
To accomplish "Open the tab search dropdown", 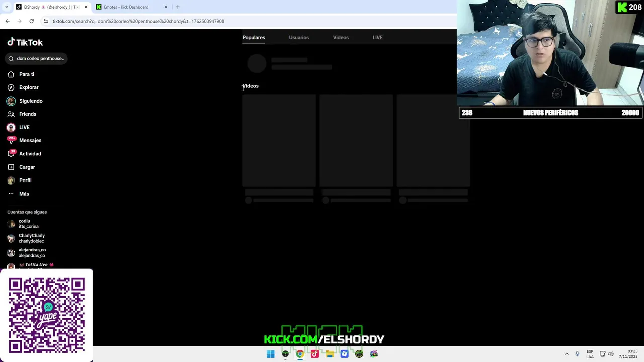I will [7, 7].
